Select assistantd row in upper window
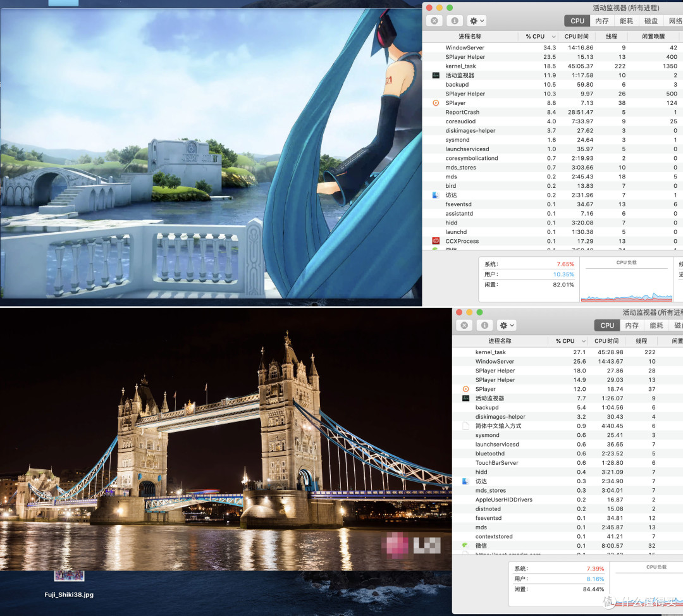The image size is (683, 616). pyautogui.click(x=552, y=214)
